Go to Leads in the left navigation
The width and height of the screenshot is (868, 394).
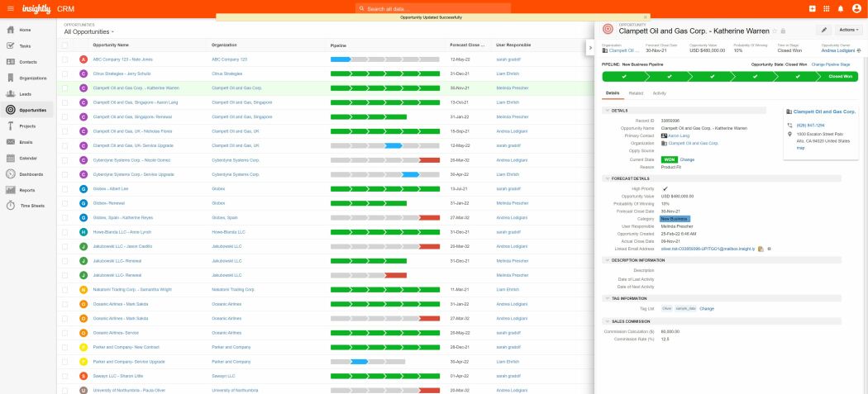pos(25,94)
